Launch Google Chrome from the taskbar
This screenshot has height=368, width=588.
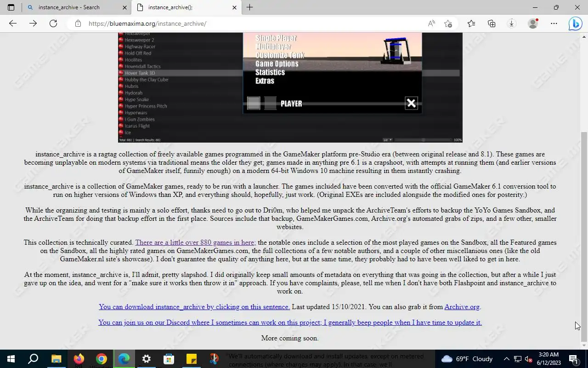pos(102,359)
